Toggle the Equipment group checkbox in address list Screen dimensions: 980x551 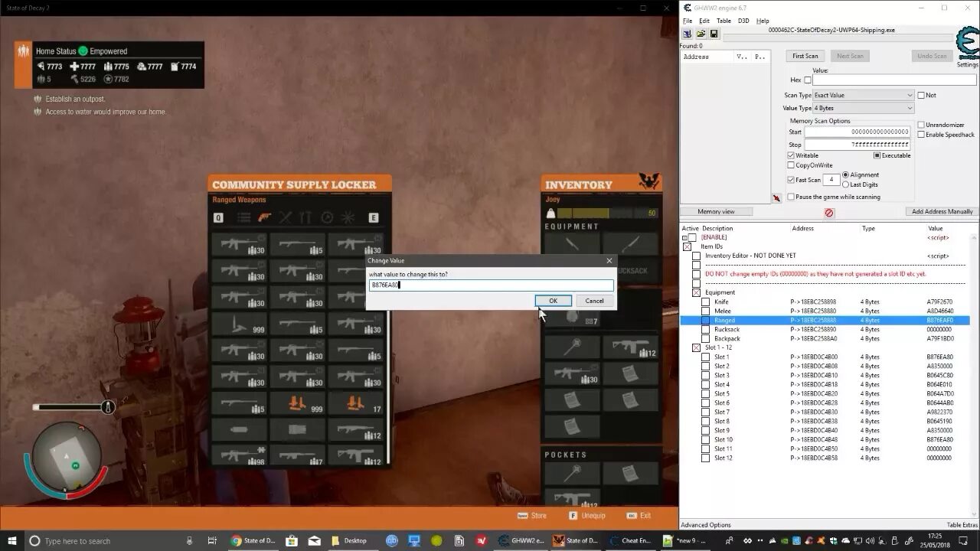(696, 292)
